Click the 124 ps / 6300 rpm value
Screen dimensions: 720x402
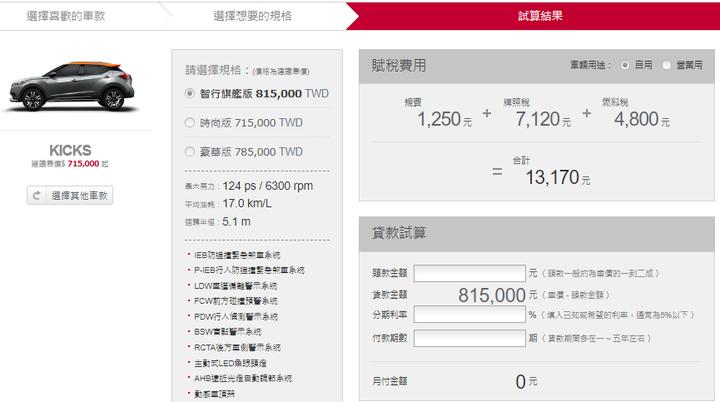(268, 186)
